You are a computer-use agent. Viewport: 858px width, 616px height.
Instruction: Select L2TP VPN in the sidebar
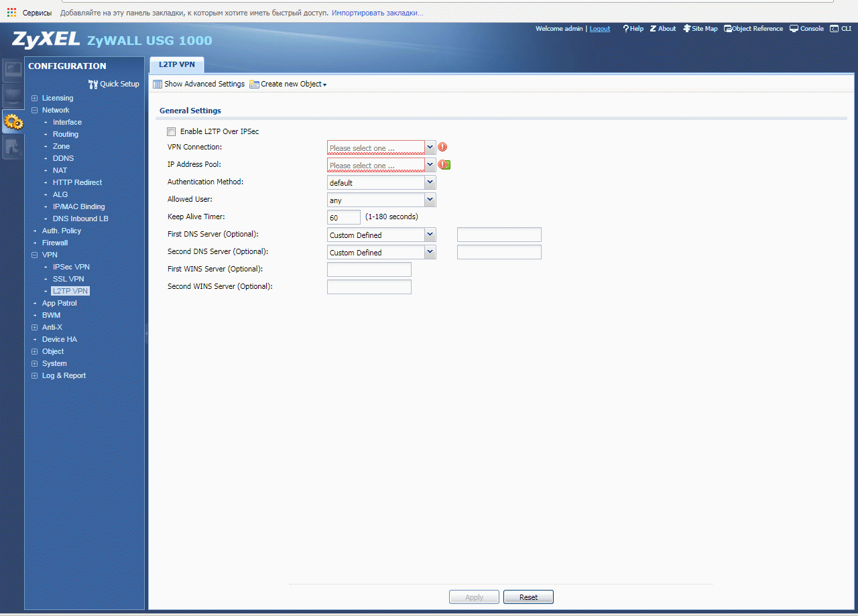tap(70, 291)
